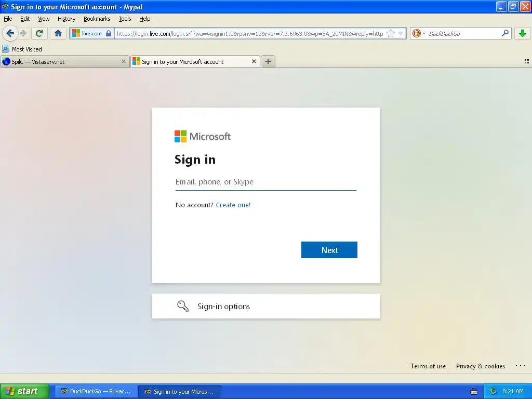This screenshot has height=399, width=532.
Task: Click the key icon beside Sign-in options
Action: [183, 306]
